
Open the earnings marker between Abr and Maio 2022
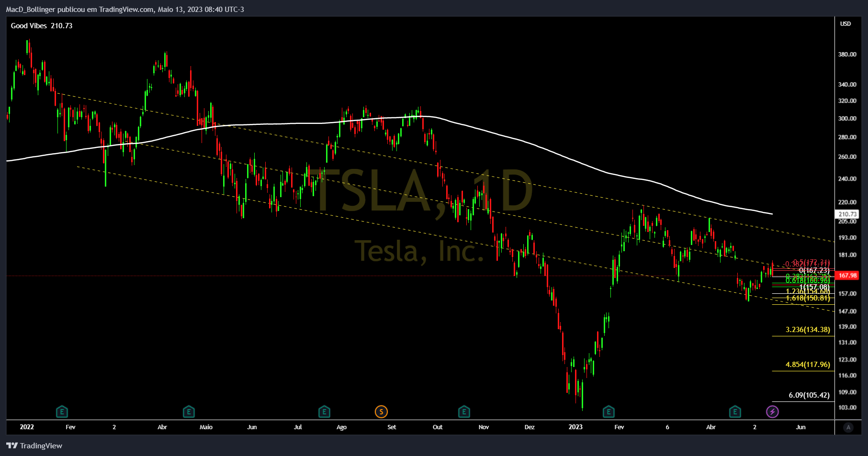[x=189, y=412]
